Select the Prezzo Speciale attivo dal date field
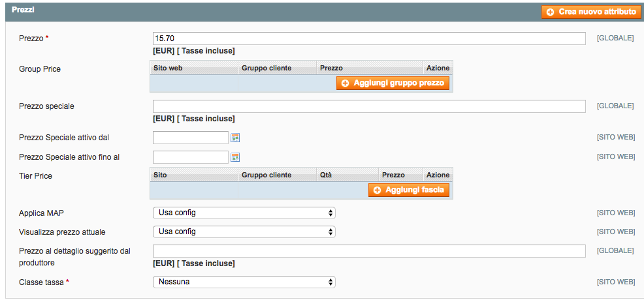 (189, 138)
